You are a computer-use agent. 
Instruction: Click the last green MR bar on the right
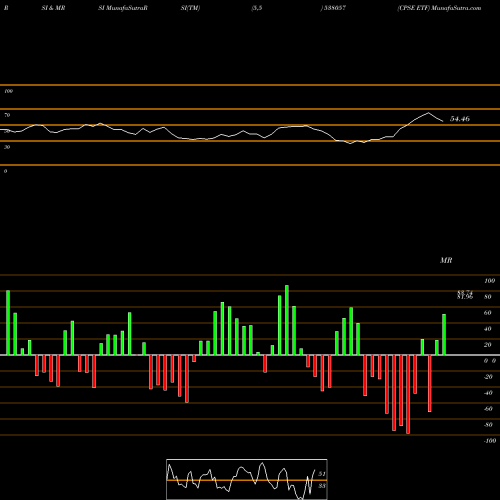[444, 334]
